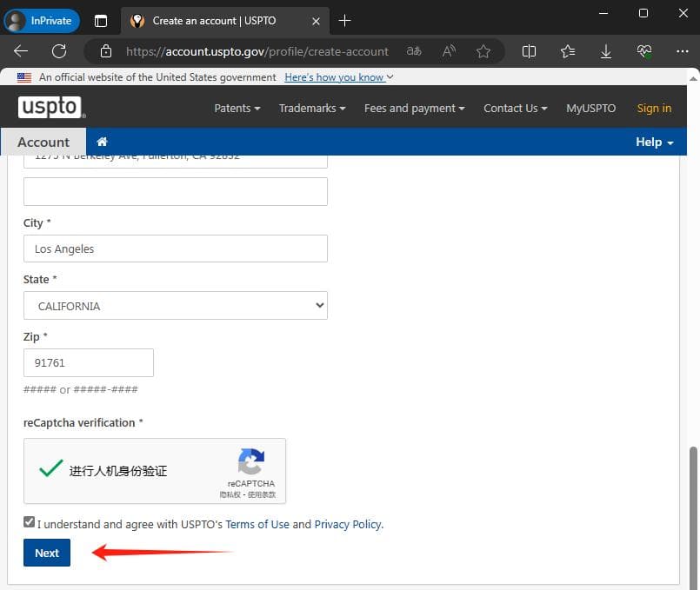Open the favorites list icon
700x590 pixels.
click(568, 51)
